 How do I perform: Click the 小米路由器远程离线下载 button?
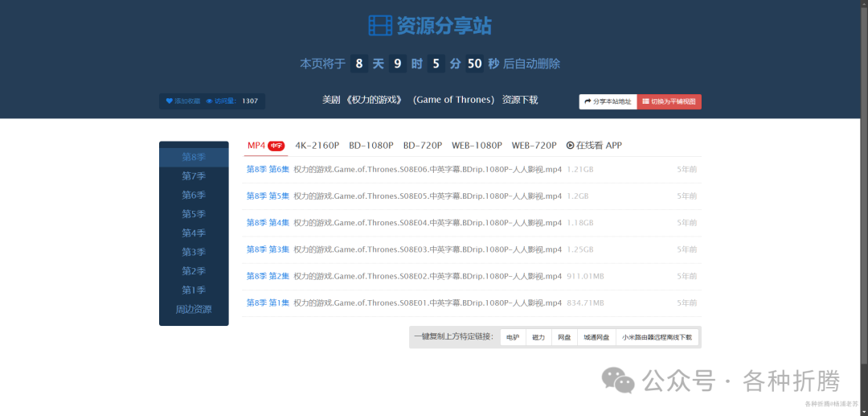[x=657, y=337]
